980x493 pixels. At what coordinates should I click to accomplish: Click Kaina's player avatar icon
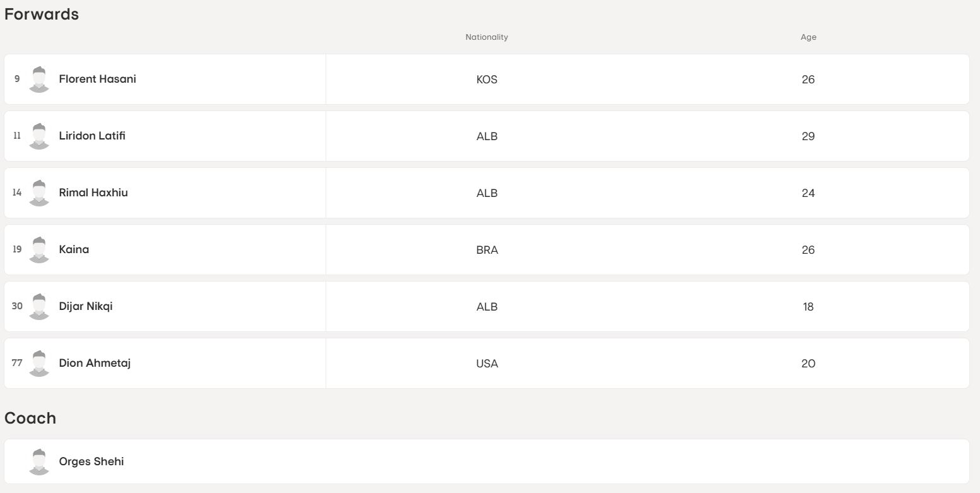click(39, 249)
